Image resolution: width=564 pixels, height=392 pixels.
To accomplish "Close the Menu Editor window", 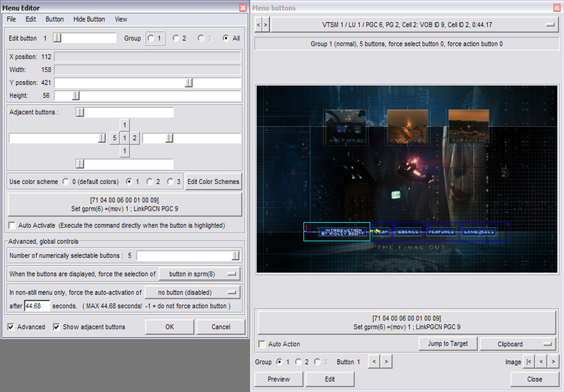I will [243, 8].
